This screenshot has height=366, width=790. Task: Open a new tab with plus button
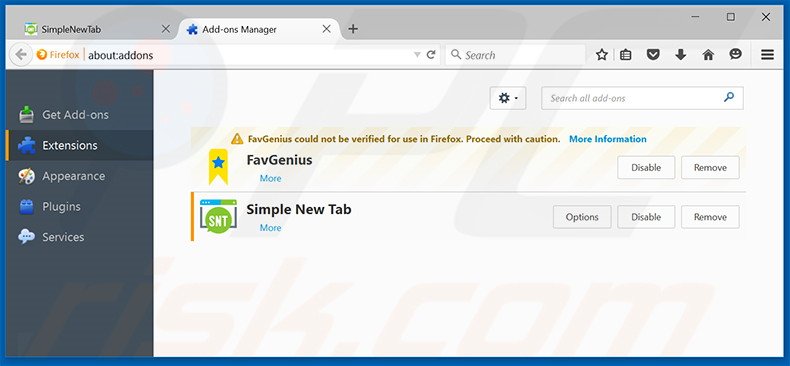coord(353,29)
